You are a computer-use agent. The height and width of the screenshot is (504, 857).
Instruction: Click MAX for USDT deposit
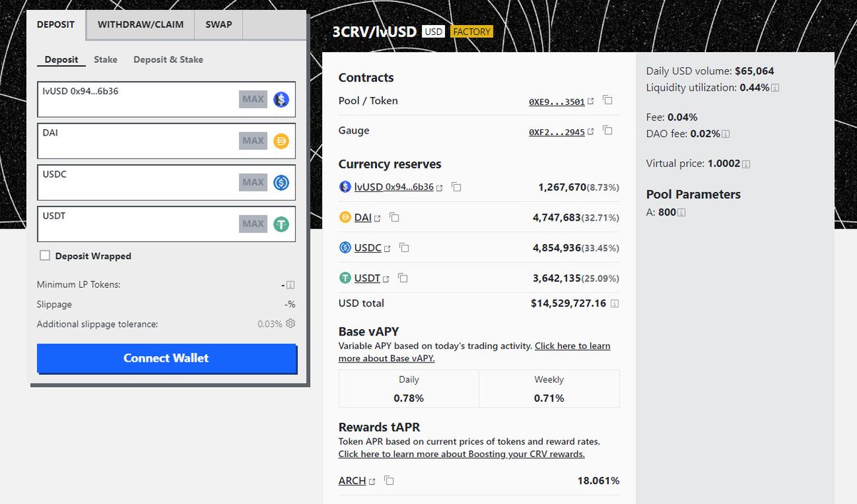(253, 223)
